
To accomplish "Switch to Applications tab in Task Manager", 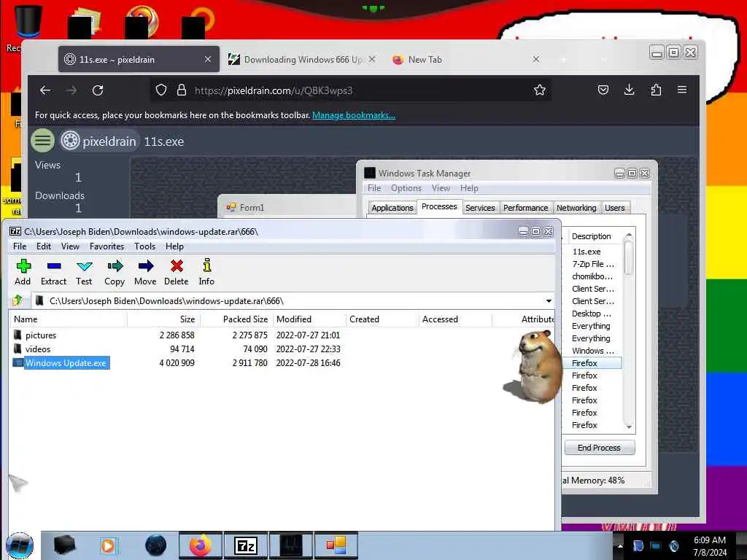I will pyautogui.click(x=392, y=208).
